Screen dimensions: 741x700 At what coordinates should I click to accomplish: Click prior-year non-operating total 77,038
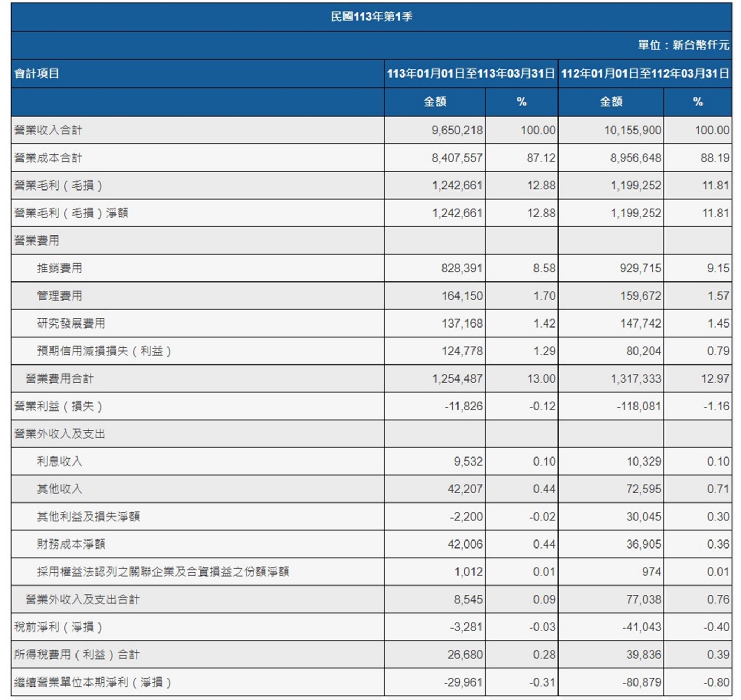644,599
